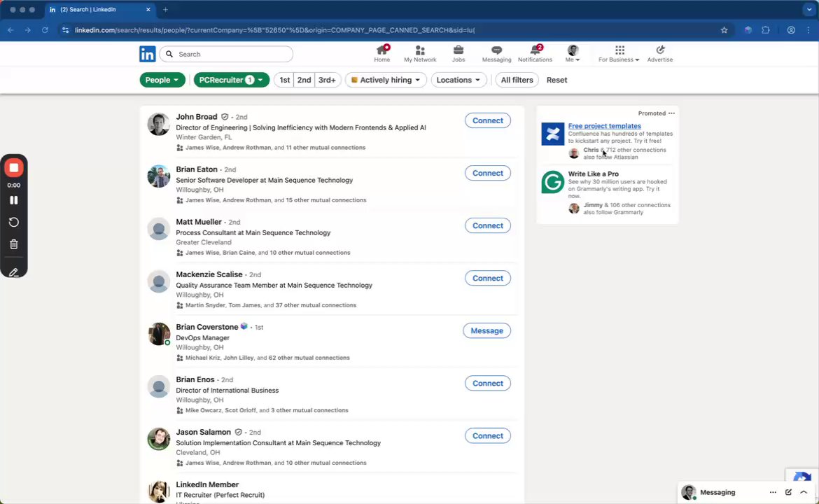Click the LinkedIn search field
The image size is (819, 504).
[226, 54]
